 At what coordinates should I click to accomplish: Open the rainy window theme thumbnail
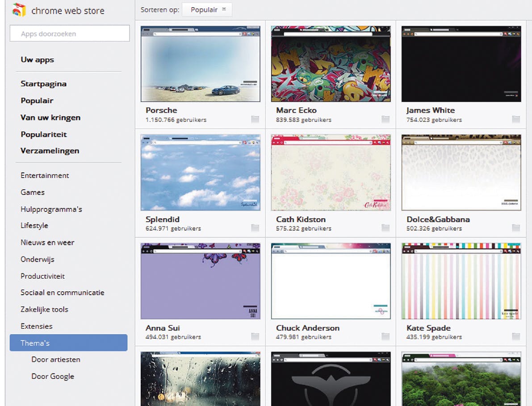point(201,378)
